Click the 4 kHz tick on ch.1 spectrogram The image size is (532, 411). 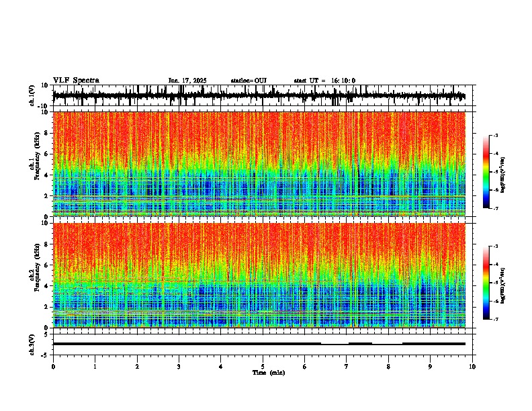(x=46, y=175)
